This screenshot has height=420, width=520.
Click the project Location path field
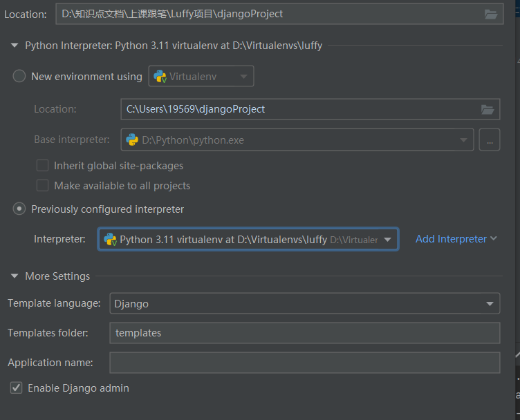[x=270, y=14]
